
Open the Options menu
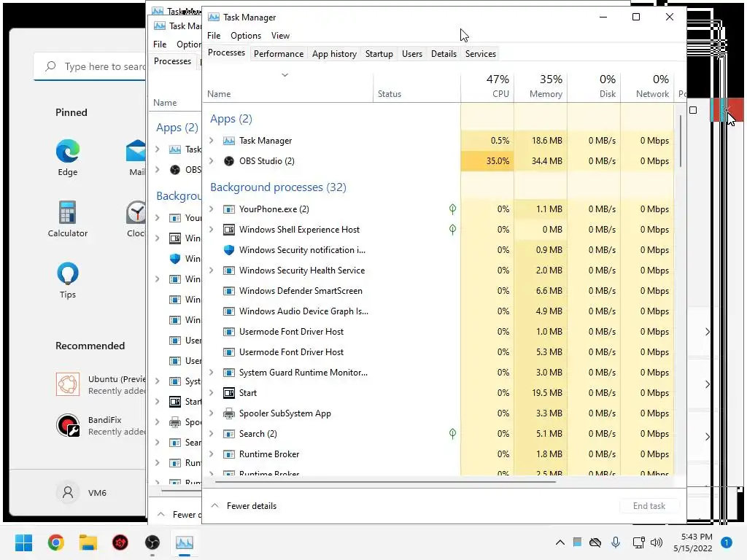[246, 36]
